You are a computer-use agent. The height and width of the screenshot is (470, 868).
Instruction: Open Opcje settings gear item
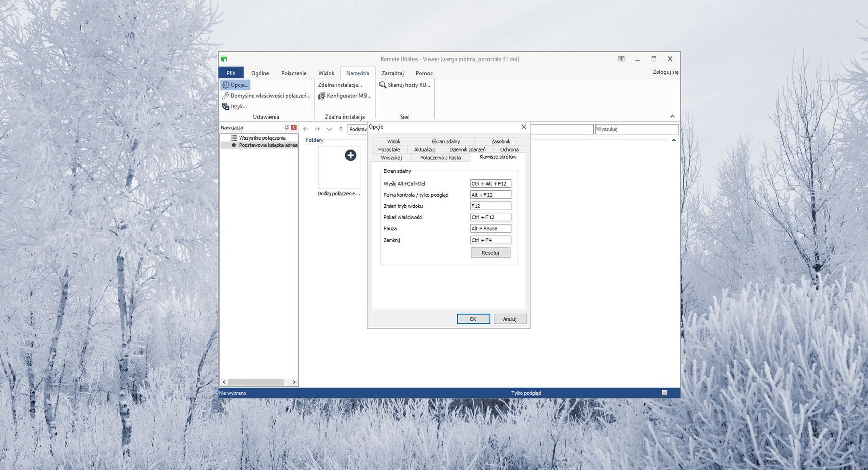(236, 85)
